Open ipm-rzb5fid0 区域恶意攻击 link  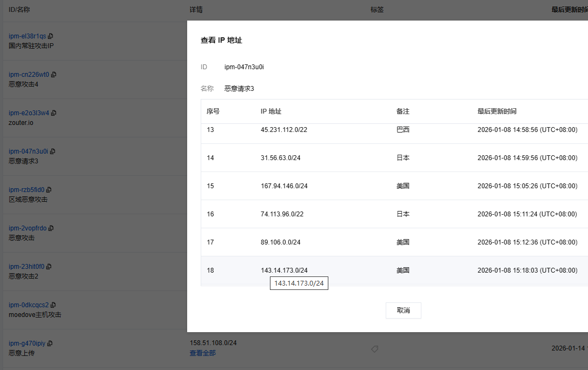click(27, 190)
